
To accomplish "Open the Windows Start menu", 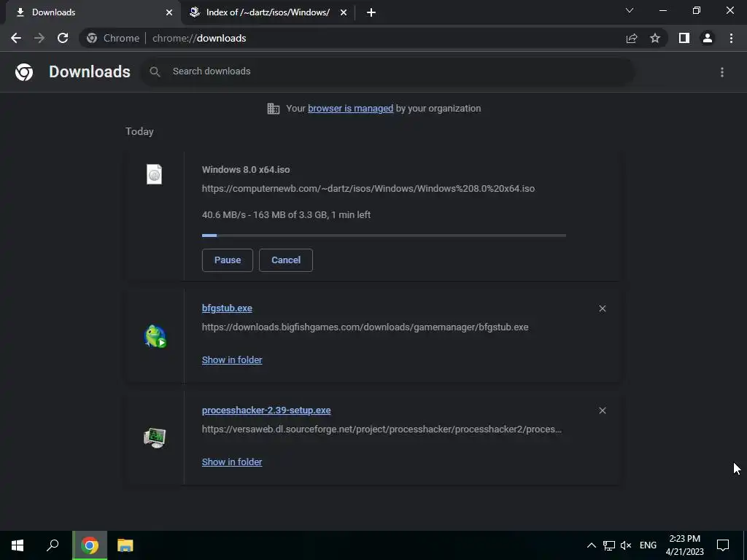I will (18, 545).
